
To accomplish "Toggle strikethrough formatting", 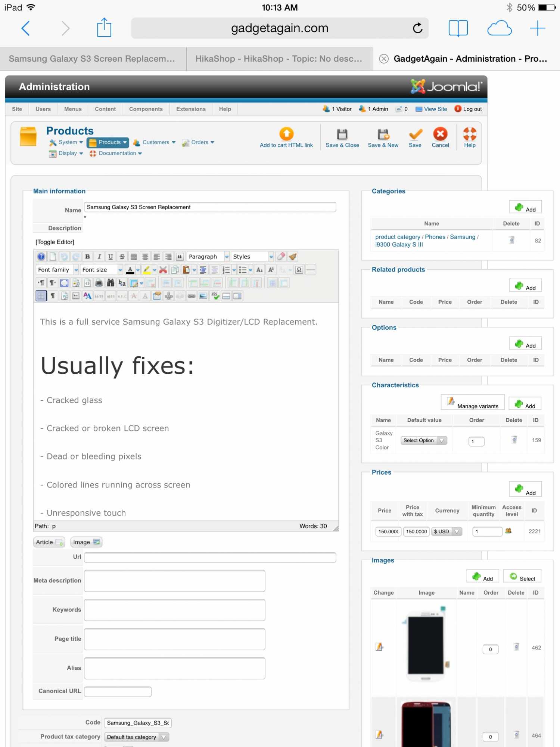I will (x=122, y=257).
